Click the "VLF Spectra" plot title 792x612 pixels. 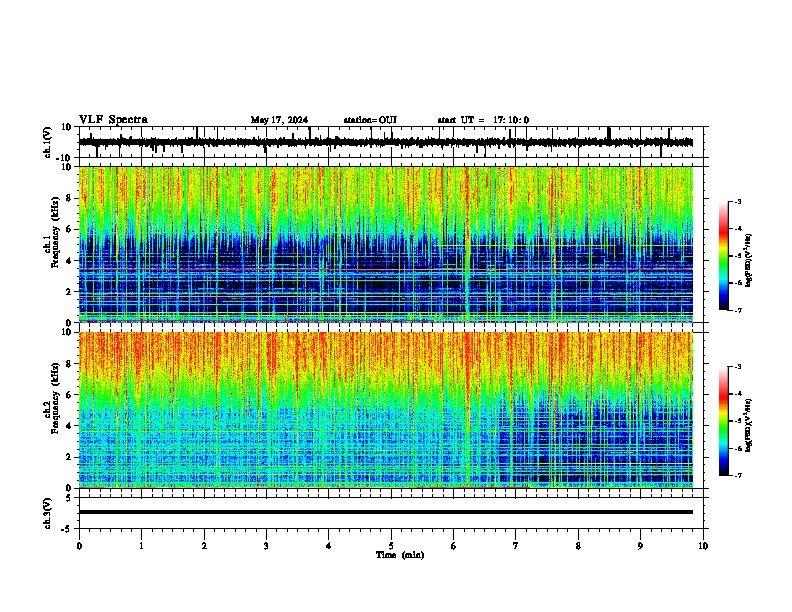tap(114, 120)
